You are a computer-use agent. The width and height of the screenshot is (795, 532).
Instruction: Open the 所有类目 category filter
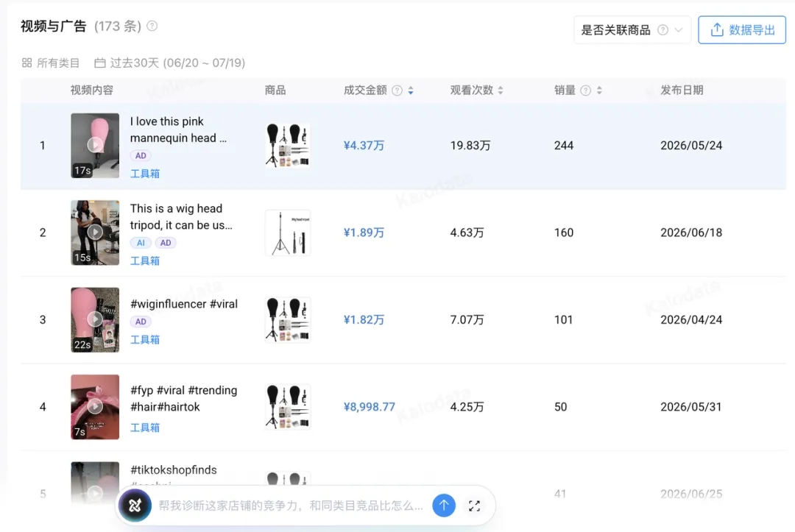51,63
